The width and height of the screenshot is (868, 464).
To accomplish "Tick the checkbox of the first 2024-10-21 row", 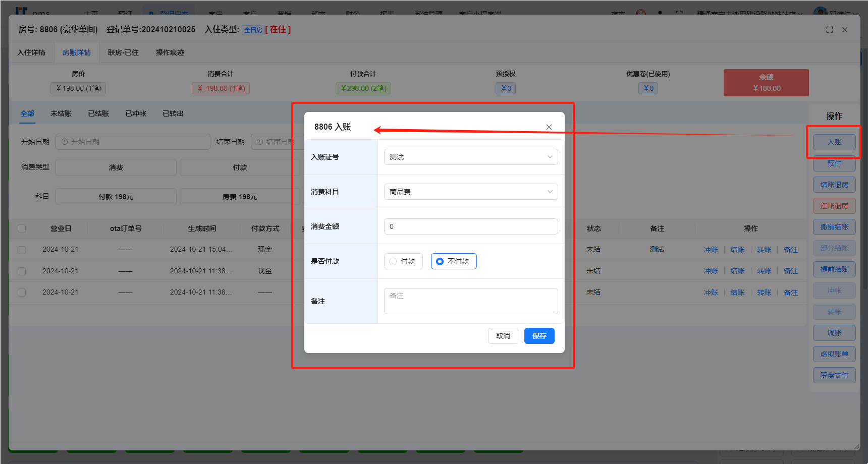I will (22, 250).
